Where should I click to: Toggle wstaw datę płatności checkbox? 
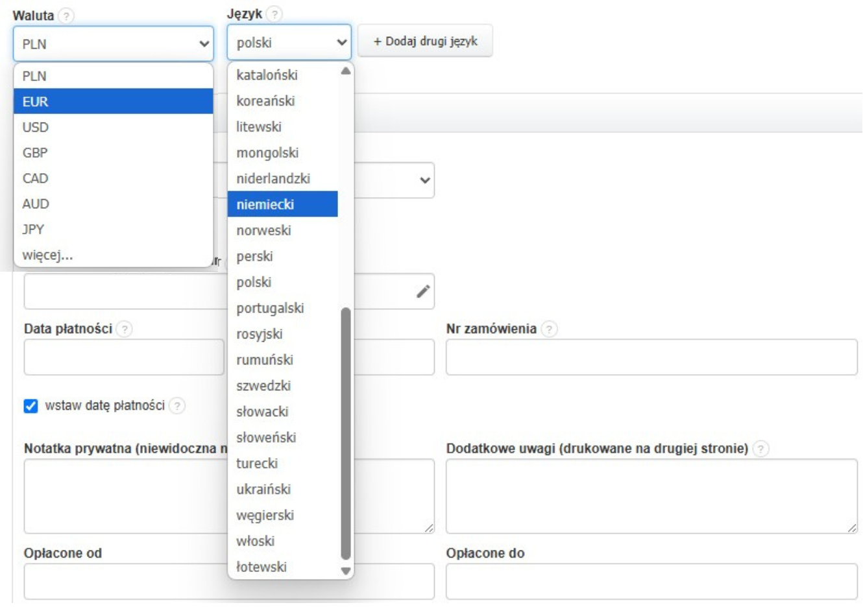coord(30,406)
